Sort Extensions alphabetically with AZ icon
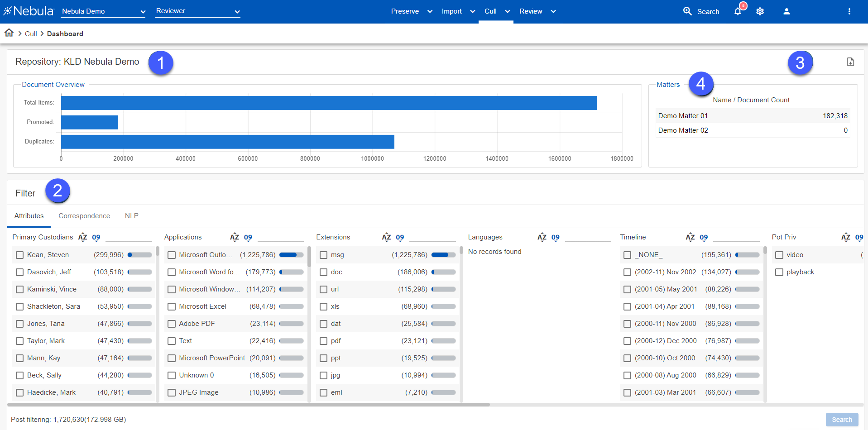The image size is (868, 430). coord(386,237)
